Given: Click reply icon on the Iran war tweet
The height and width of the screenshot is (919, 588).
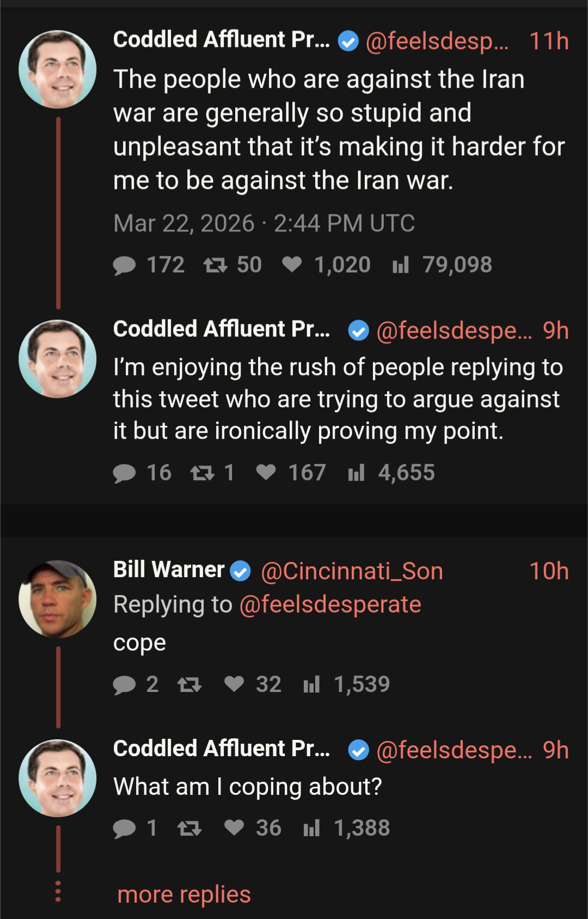Looking at the screenshot, I should click(x=125, y=265).
